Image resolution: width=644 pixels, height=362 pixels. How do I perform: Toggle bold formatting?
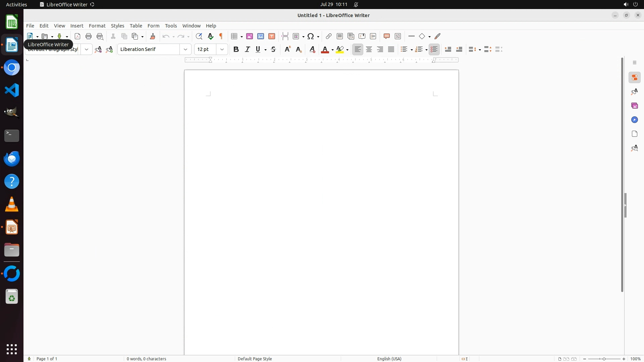point(236,49)
